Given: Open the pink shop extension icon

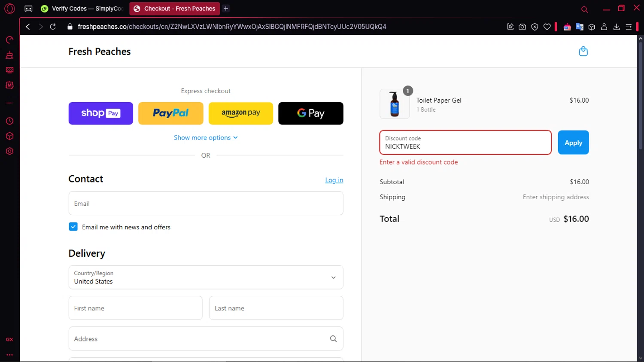Looking at the screenshot, I should (567, 27).
